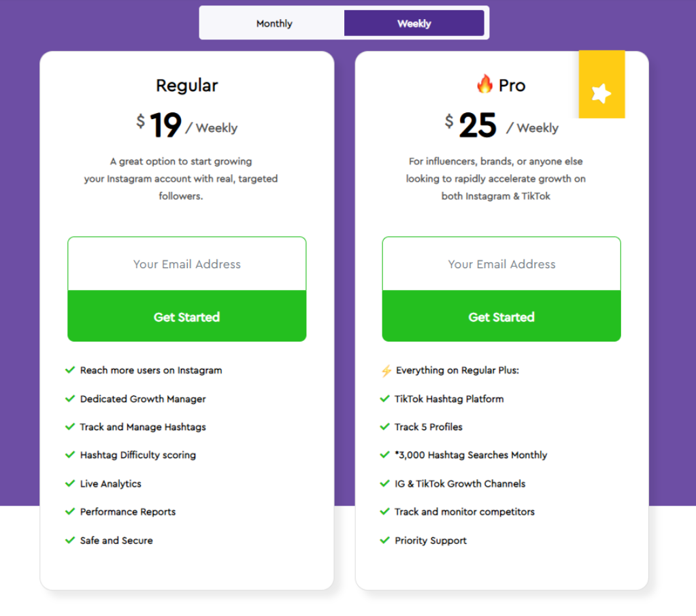The height and width of the screenshot is (616, 696).
Task: Click the $25 / Weekly price
Action: pyautogui.click(x=501, y=125)
